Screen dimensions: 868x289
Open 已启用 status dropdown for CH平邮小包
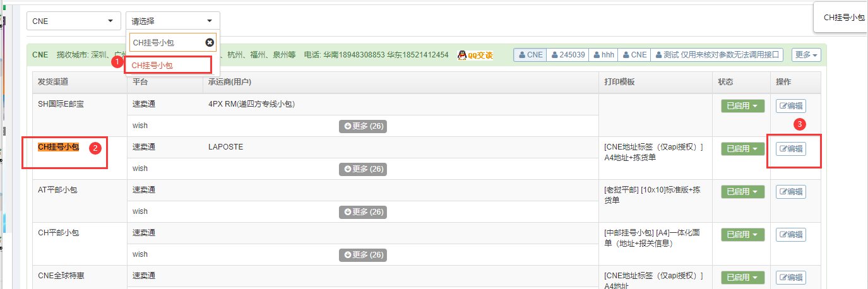click(742, 235)
